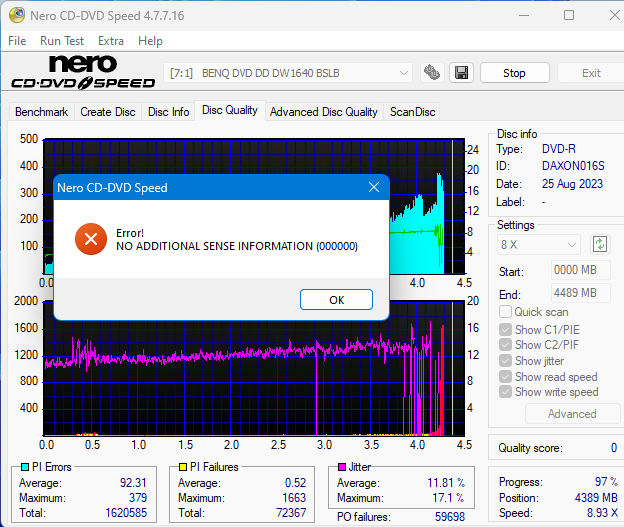624x527 pixels.
Task: Click the disc date 25 Aug 2023
Action: [x=572, y=184]
